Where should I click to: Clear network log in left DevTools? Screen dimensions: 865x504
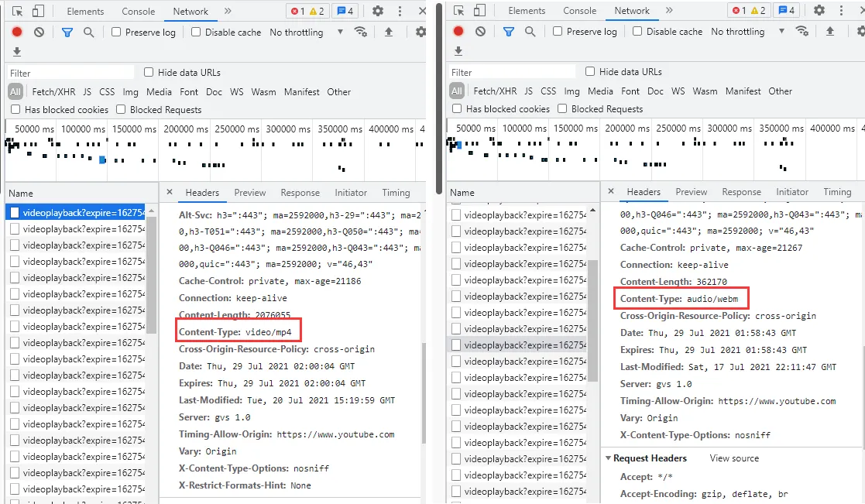pyautogui.click(x=39, y=32)
